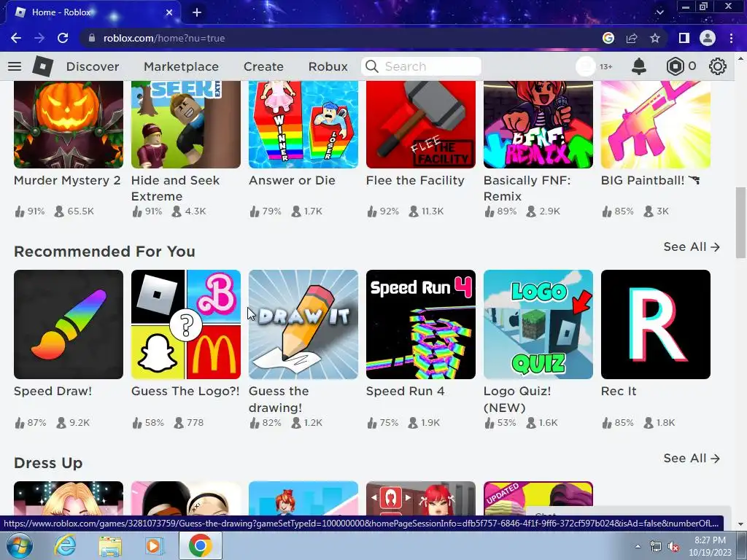Open the Robux balance icon
Screen dimensions: 747x560
(675, 66)
